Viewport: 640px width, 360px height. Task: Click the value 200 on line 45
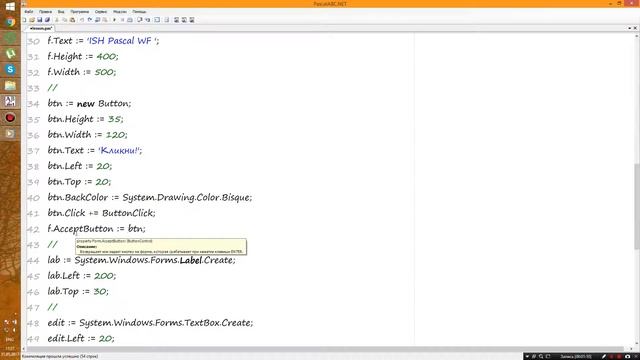[104, 276]
